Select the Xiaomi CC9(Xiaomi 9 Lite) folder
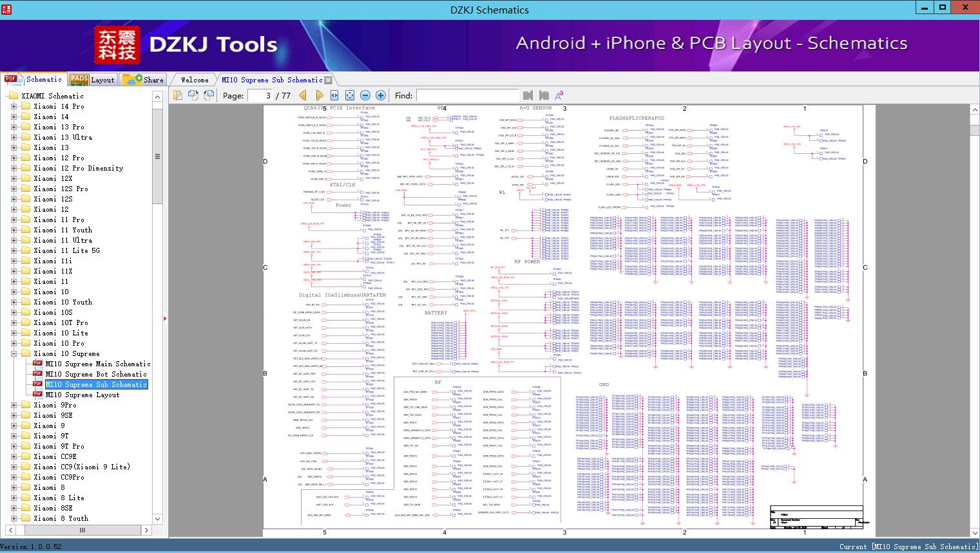This screenshot has height=553, width=980. click(x=82, y=467)
